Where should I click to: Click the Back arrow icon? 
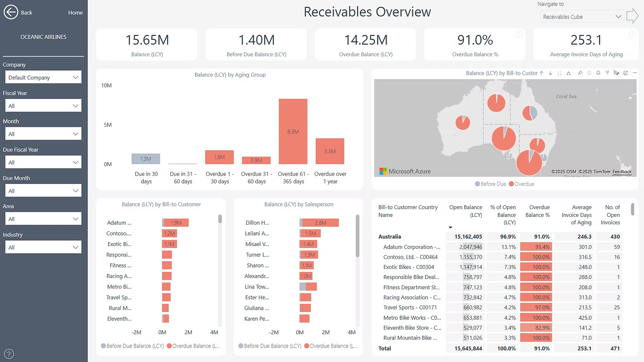click(11, 13)
